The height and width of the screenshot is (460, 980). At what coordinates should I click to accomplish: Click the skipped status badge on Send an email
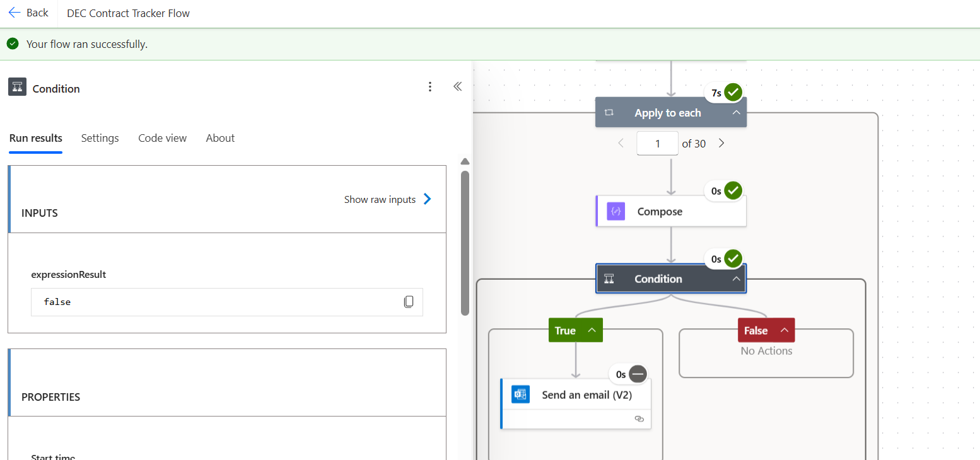pos(638,374)
